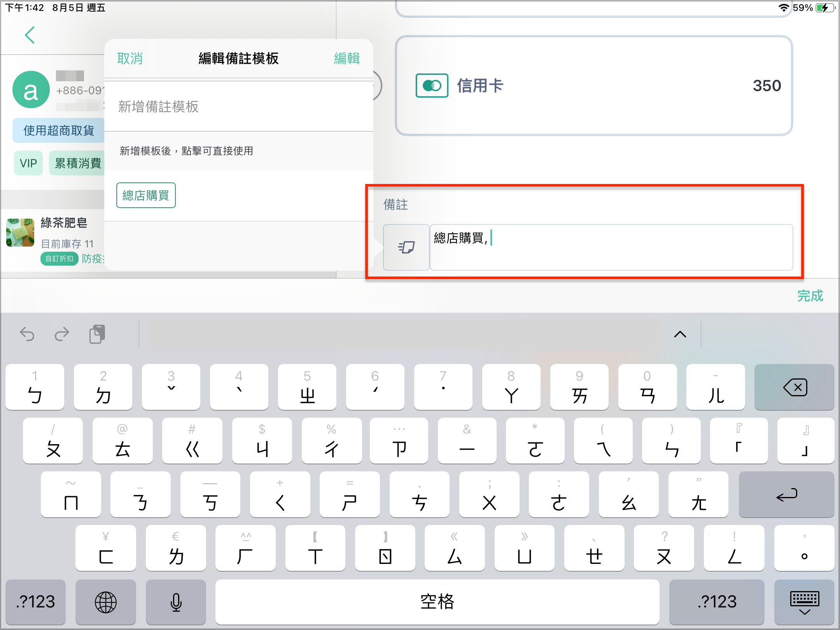Select the 總店購買 template tag

[x=146, y=195]
